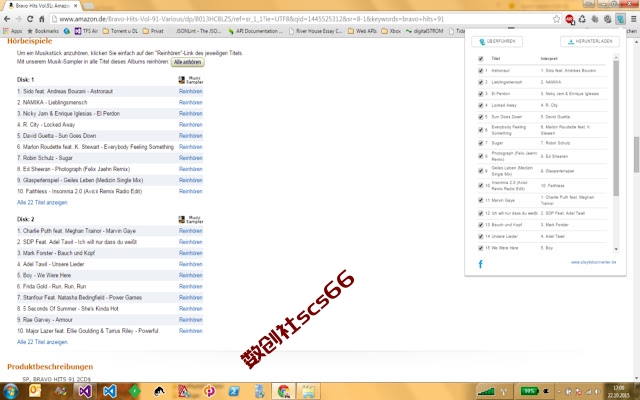Viewport: 640px width, 400px height.
Task: Click the HERUNTERLADEN download button
Action: pos(590,42)
